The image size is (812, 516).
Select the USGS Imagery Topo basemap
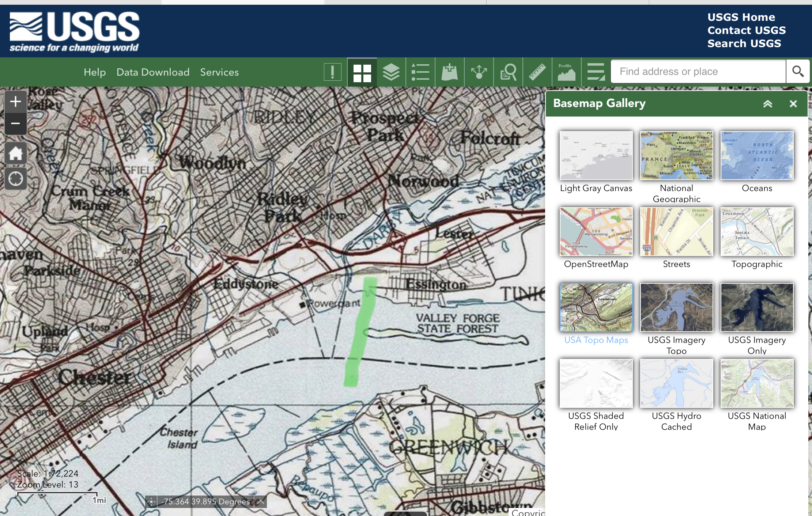(676, 308)
